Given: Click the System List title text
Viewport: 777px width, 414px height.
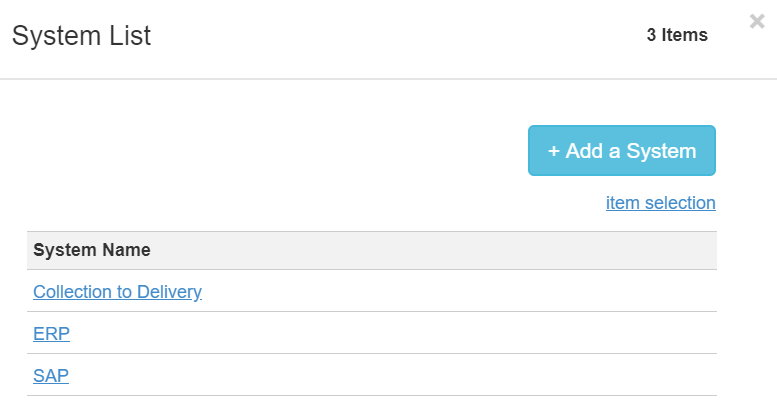Looking at the screenshot, I should pos(81,36).
